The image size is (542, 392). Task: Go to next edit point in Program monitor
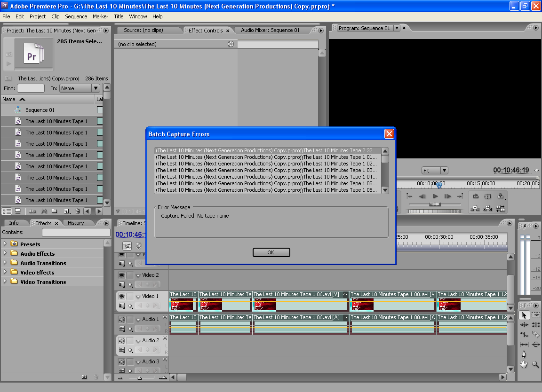460,196
